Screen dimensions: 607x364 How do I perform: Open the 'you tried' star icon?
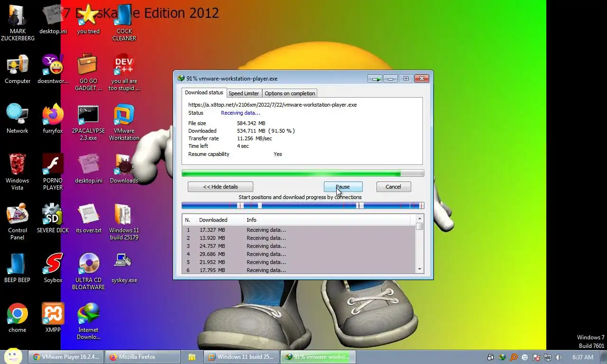pyautogui.click(x=88, y=19)
